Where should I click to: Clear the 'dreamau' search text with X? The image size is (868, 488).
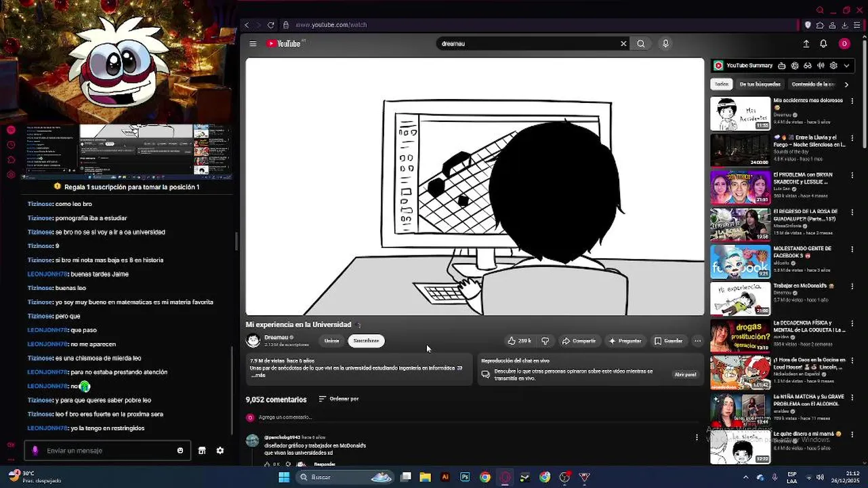pos(623,43)
